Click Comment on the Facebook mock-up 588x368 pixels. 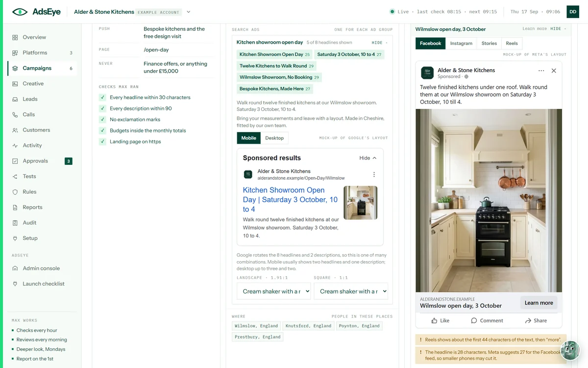487,320
